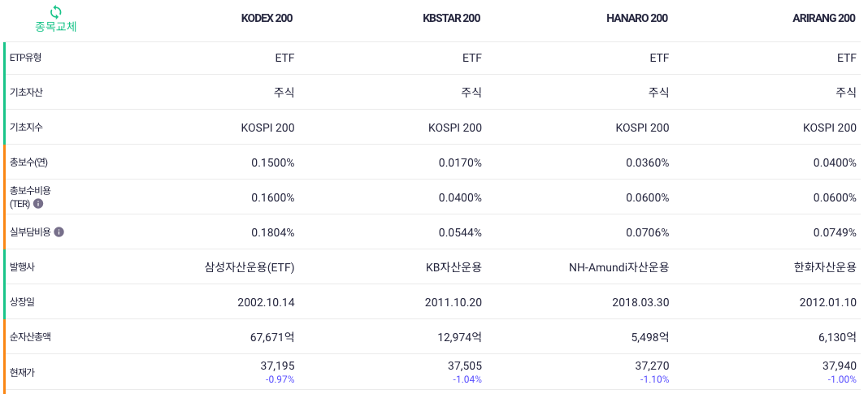Image resolution: width=868 pixels, height=394 pixels.
Task: Click KODEX 200 current price 37,195
Action: pos(277,366)
